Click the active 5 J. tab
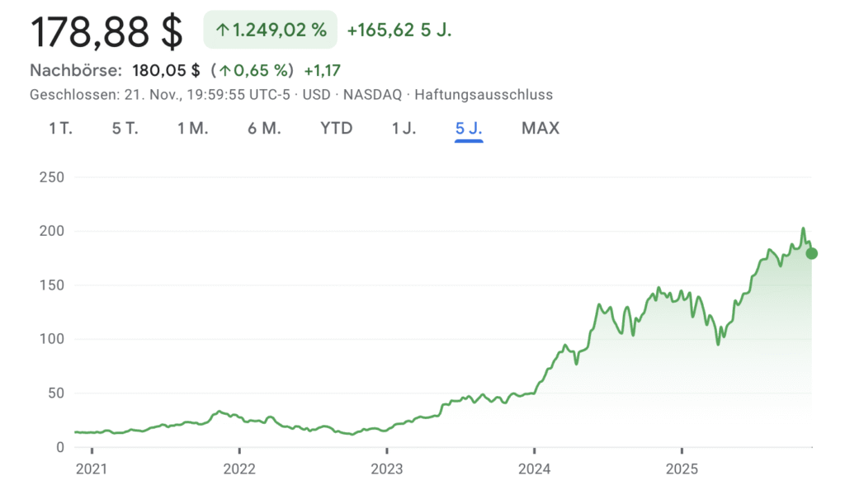 [469, 128]
